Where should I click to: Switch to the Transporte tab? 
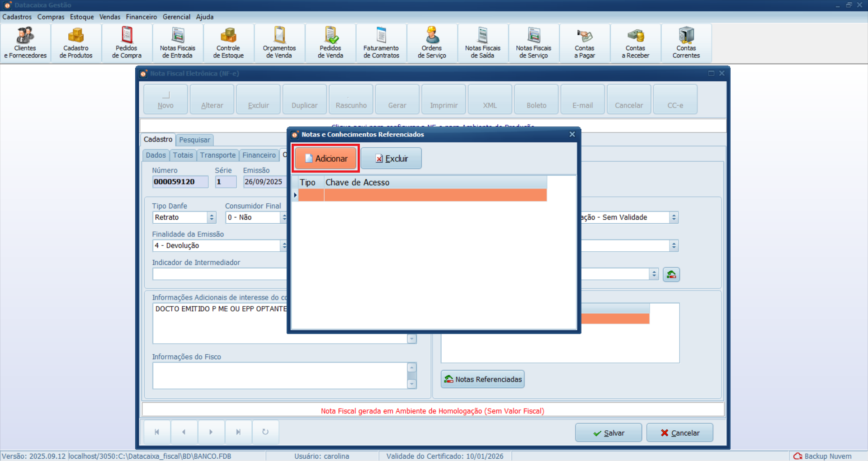click(x=218, y=155)
